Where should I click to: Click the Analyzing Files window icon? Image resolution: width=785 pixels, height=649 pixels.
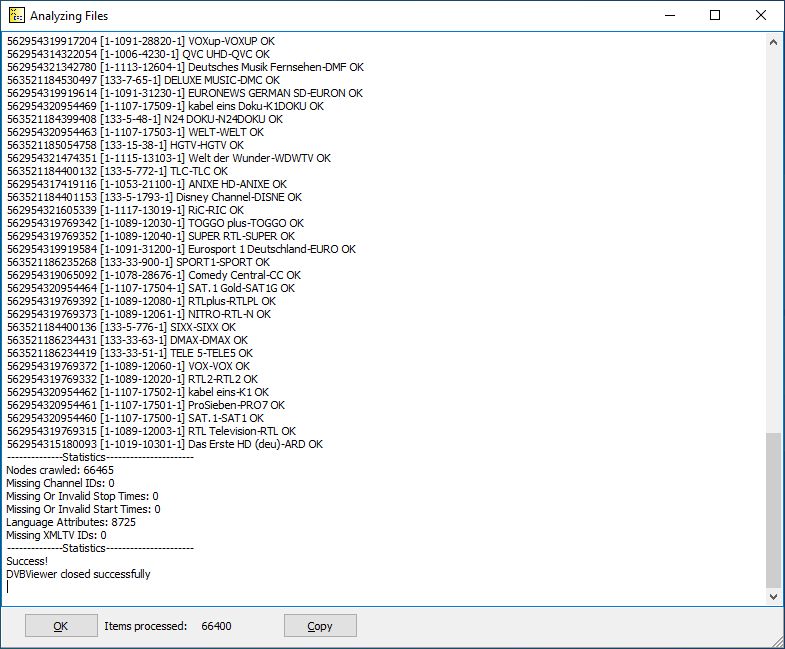pyautogui.click(x=16, y=16)
